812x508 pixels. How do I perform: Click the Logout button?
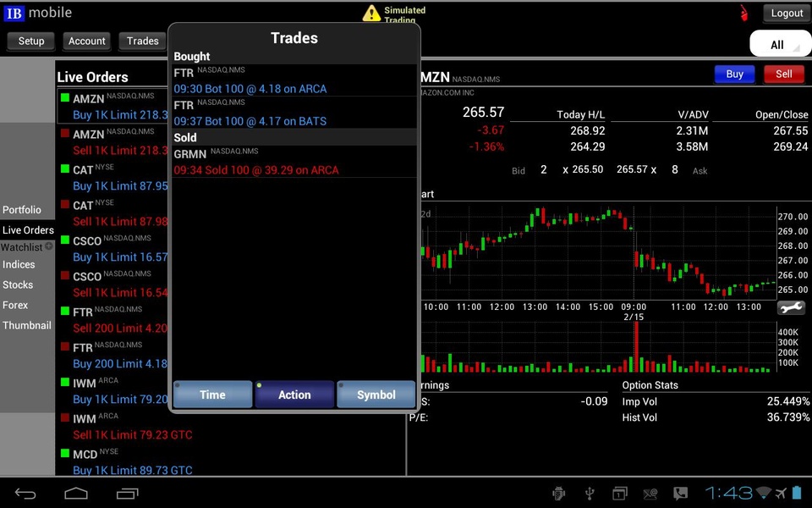(x=787, y=14)
